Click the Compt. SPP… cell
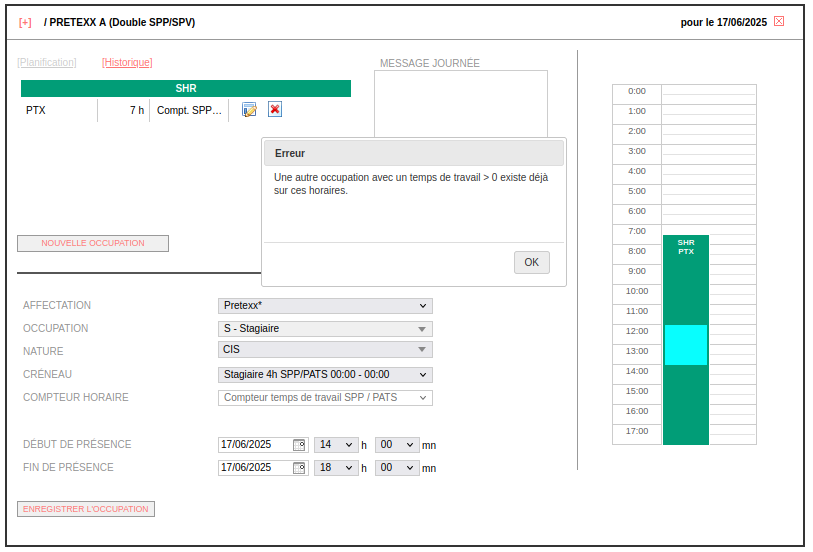813x552 pixels. click(x=189, y=110)
